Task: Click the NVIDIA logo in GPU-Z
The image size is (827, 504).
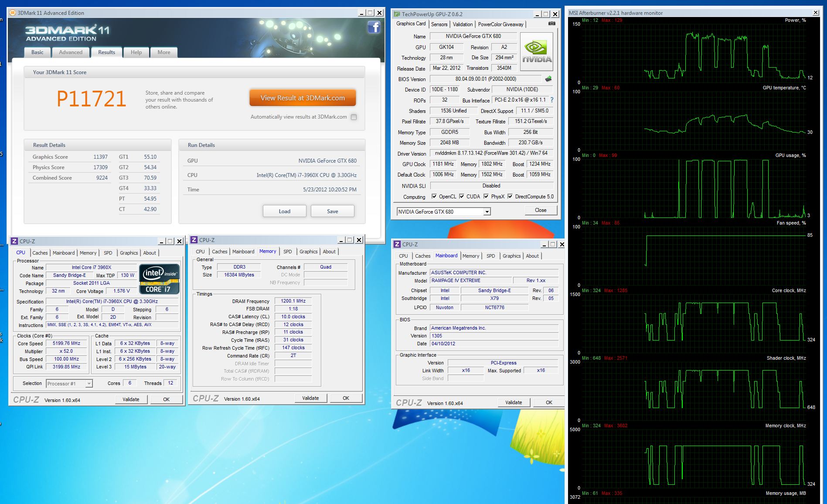Action: tap(537, 52)
